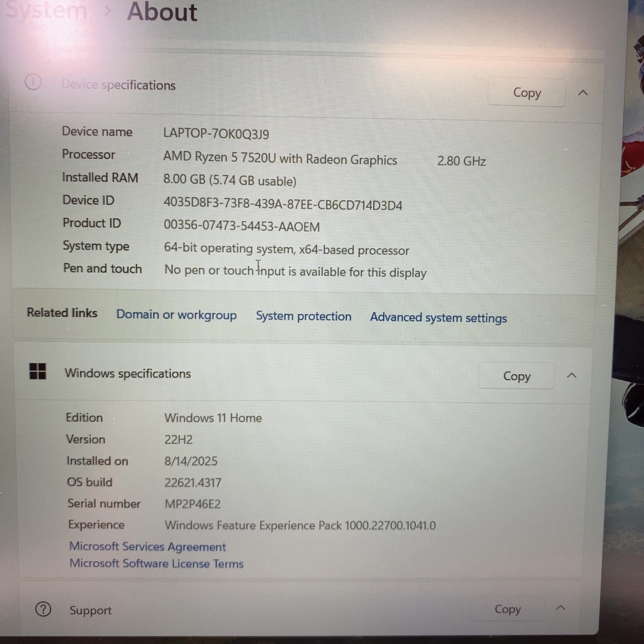Click the Processor label

[89, 154]
